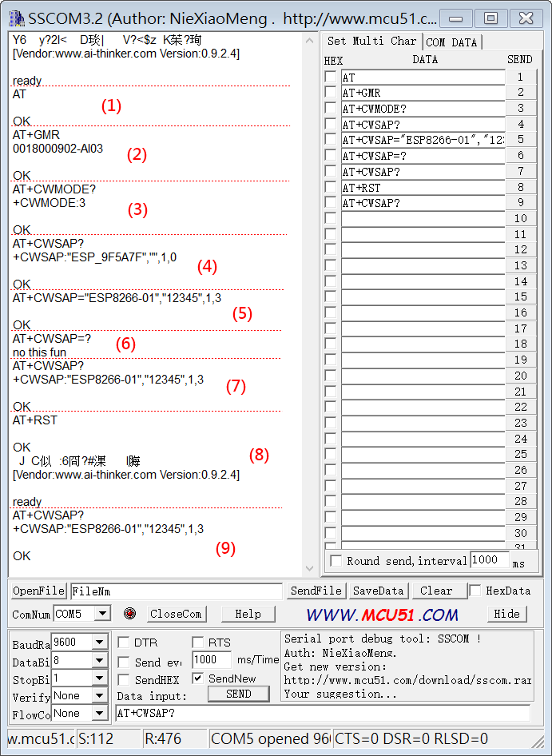Click the CloseCom button

click(x=176, y=614)
